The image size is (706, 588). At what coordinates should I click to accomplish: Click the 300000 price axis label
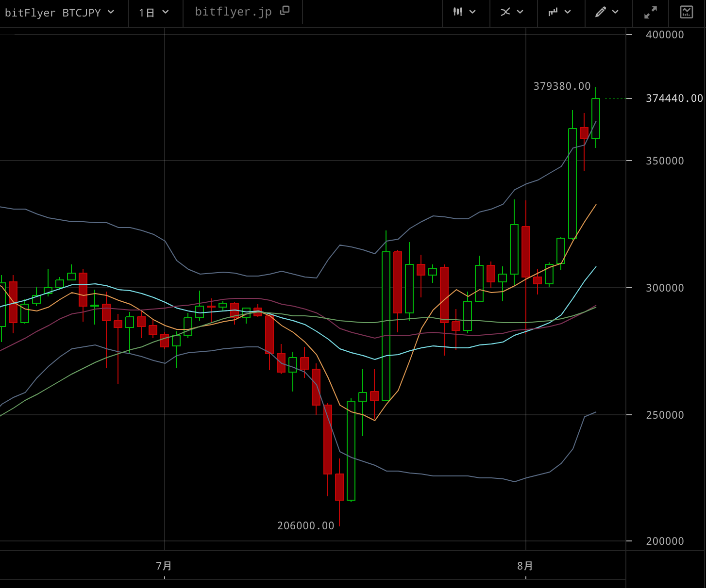point(665,288)
